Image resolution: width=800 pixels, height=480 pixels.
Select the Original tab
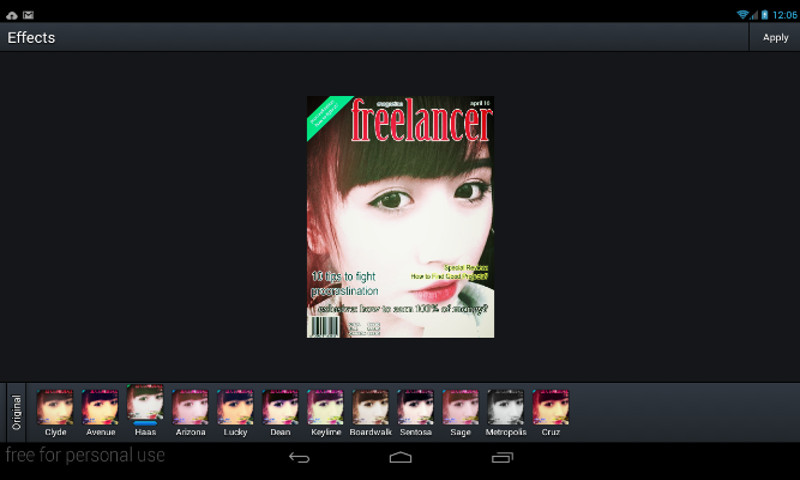pos(16,412)
